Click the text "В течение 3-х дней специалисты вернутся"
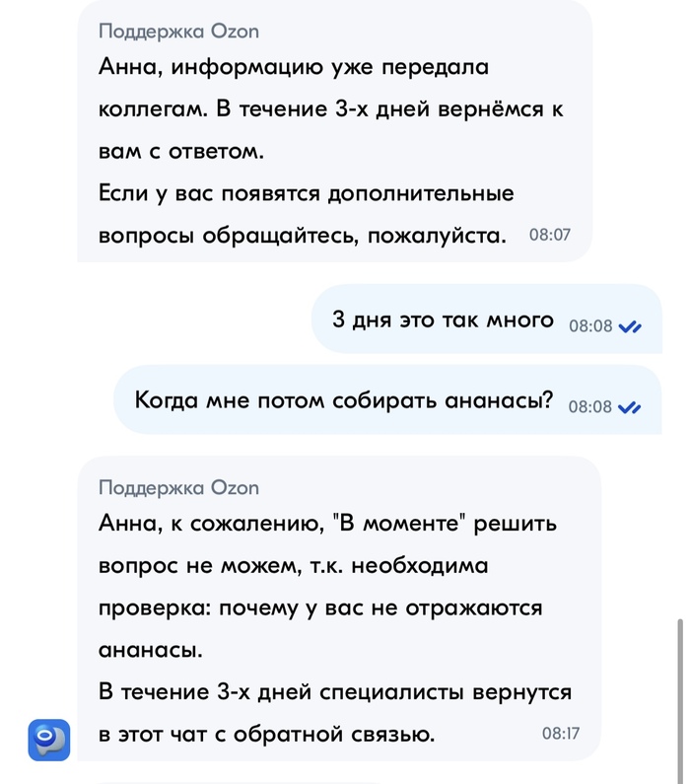Screen dimensions: 690x784 (x=335, y=692)
